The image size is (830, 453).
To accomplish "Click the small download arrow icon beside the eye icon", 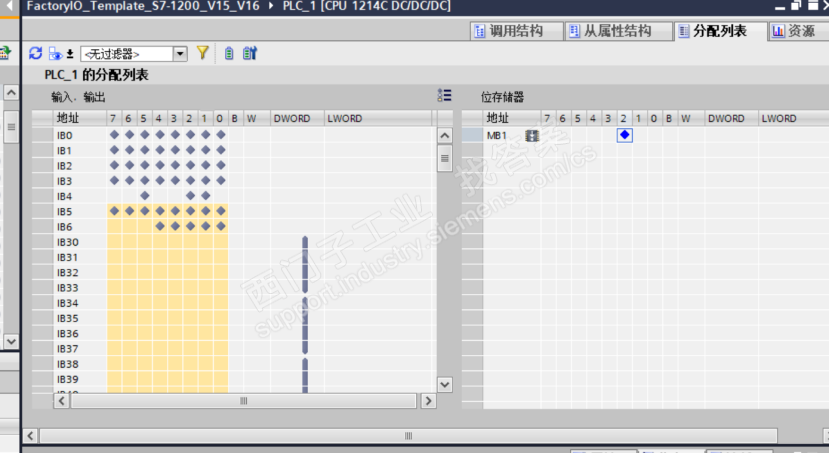I will tap(70, 54).
